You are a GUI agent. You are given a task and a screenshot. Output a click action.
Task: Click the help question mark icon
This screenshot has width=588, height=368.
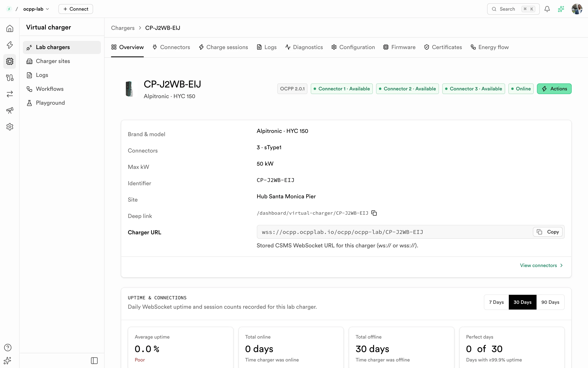point(8,348)
